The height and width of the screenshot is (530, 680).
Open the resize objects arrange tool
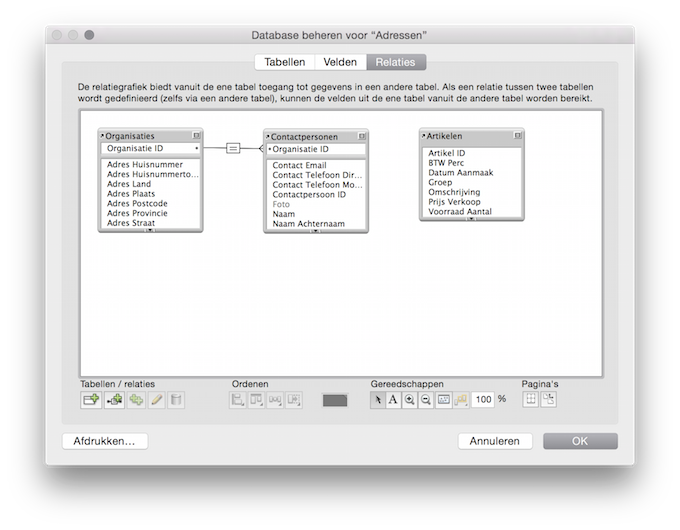coord(294,399)
